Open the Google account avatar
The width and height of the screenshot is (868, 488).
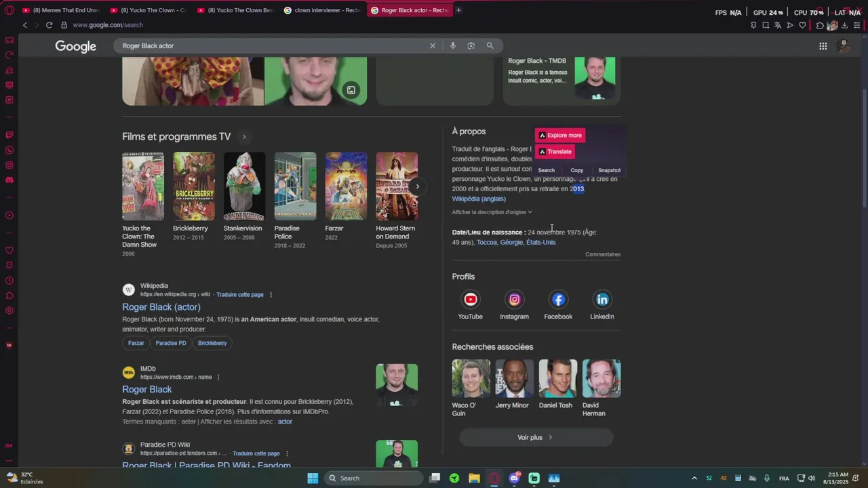pos(844,46)
